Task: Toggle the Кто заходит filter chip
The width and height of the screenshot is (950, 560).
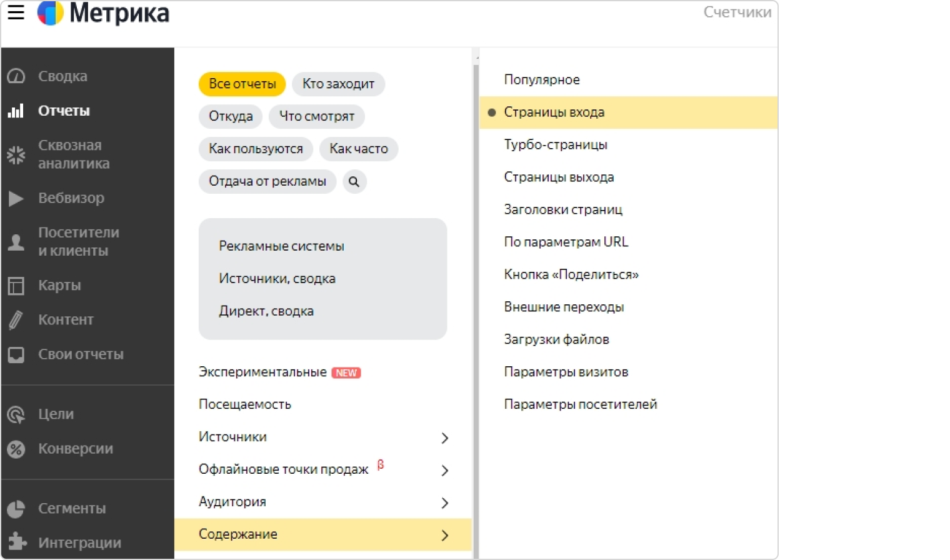Action: (x=338, y=84)
